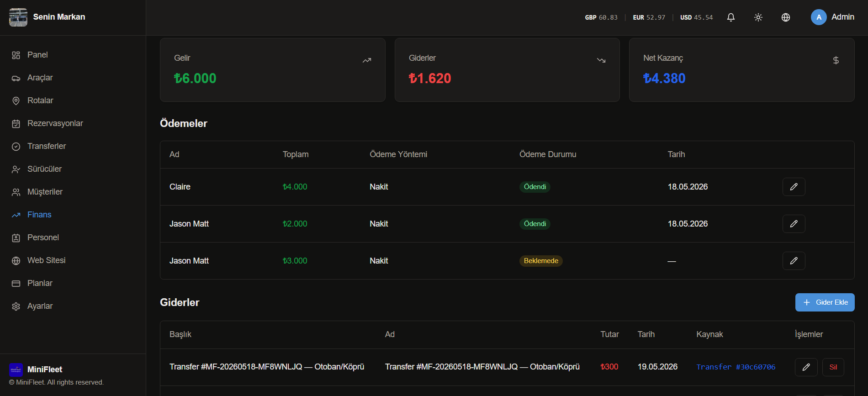
Task: Click the Ayarlar gear icon
Action: click(x=16, y=306)
